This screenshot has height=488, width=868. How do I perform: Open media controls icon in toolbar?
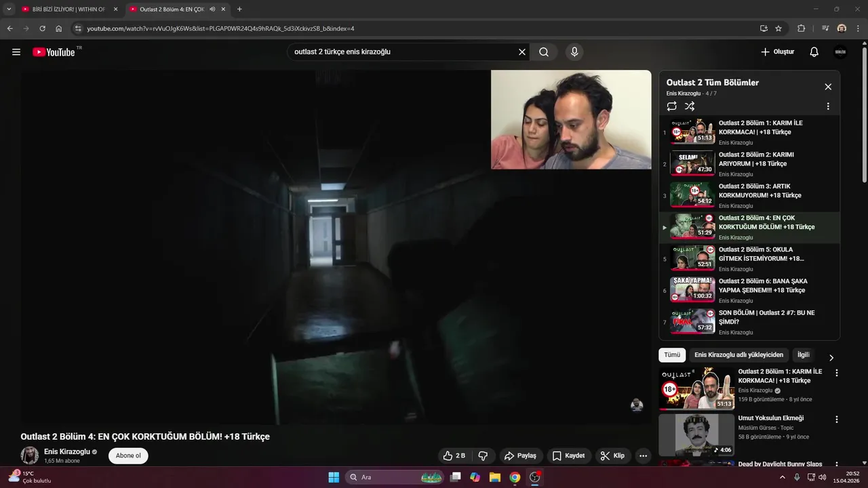(x=825, y=28)
